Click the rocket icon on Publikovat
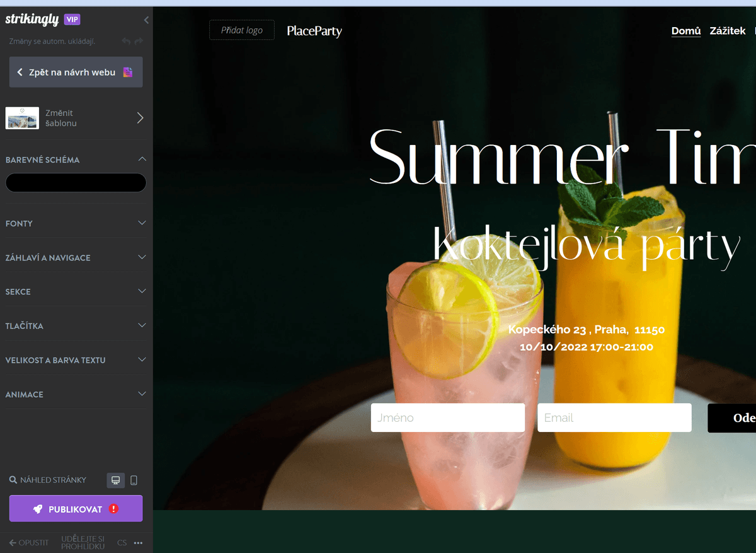The height and width of the screenshot is (553, 756). (x=38, y=509)
